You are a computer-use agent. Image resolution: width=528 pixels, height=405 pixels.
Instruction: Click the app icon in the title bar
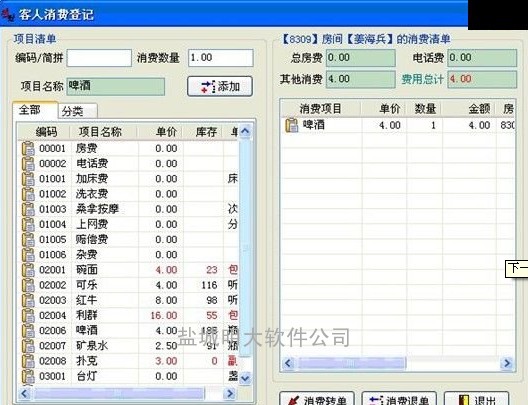8,15
